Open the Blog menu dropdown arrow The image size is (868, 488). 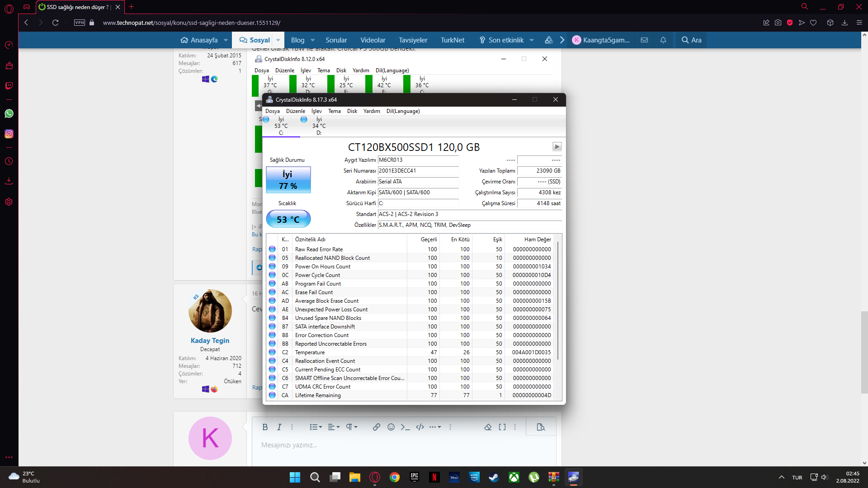click(312, 40)
